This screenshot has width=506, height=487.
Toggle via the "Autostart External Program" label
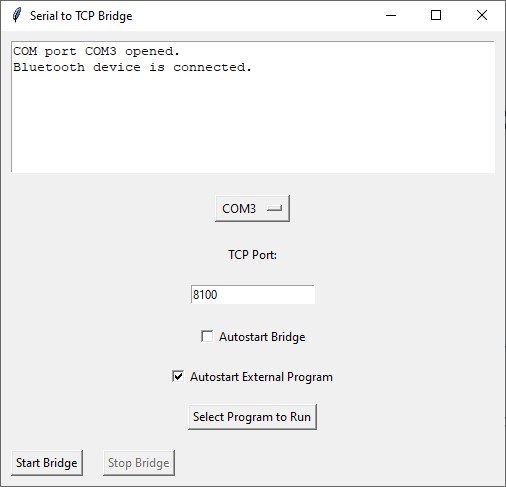261,377
